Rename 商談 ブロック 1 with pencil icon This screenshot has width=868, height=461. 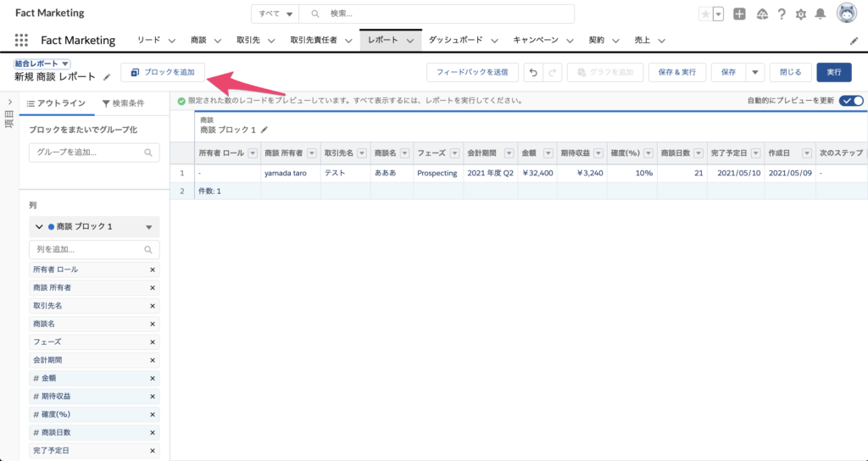click(264, 130)
